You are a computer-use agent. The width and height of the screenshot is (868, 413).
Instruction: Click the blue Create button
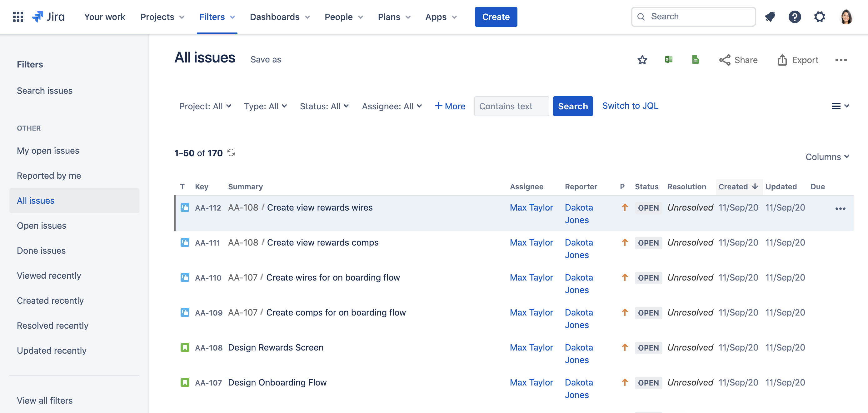pos(496,17)
